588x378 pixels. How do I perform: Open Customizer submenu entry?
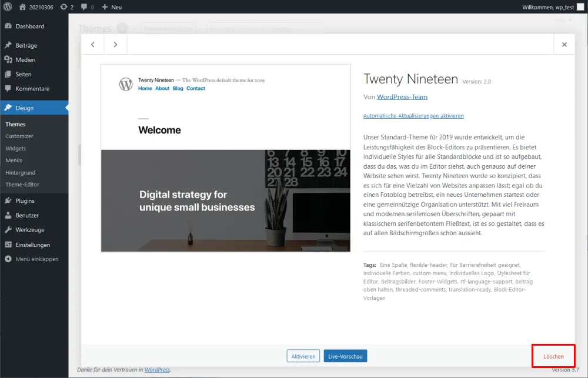coord(19,136)
